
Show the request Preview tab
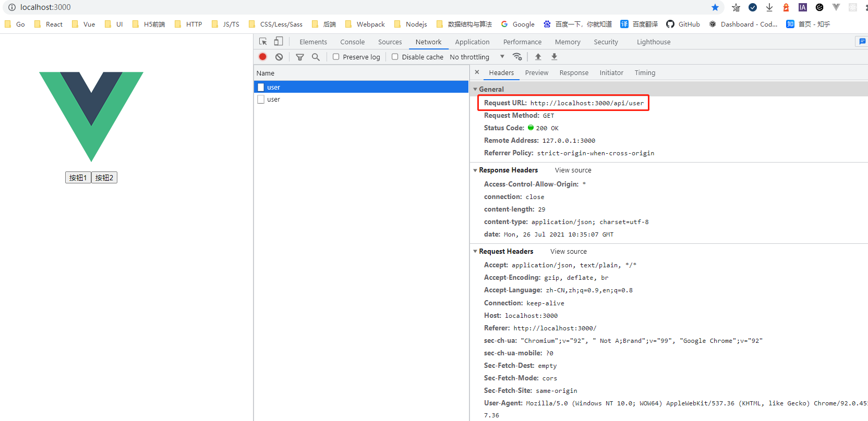tap(536, 73)
